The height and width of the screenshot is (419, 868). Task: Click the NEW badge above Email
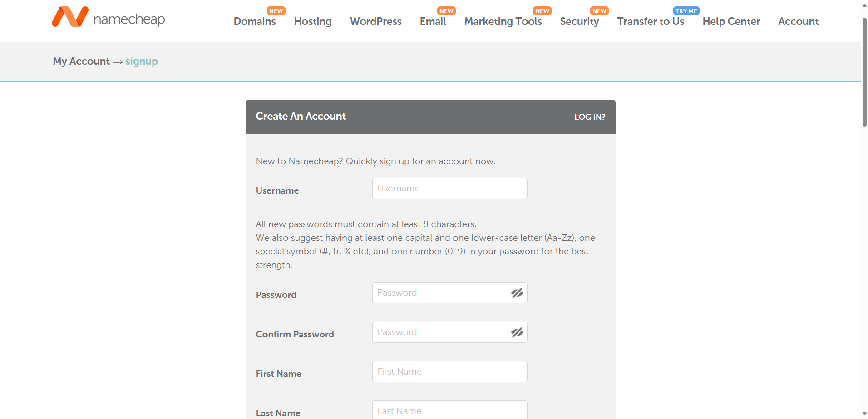pos(446,11)
